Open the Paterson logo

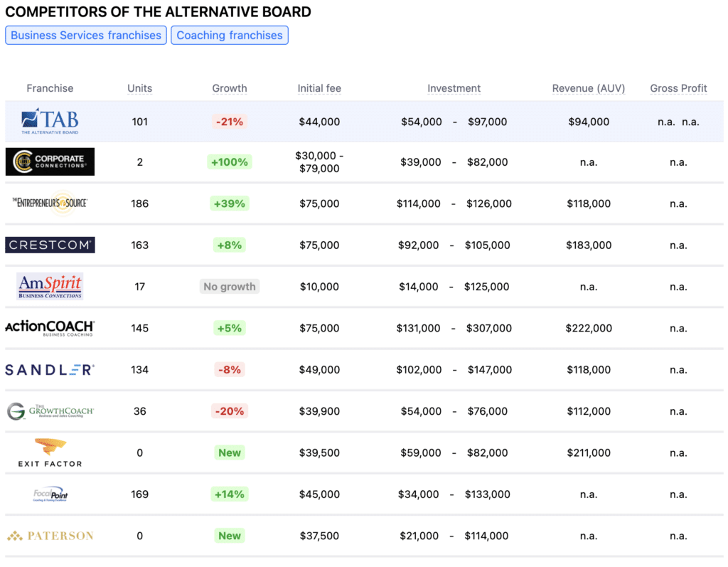point(50,536)
